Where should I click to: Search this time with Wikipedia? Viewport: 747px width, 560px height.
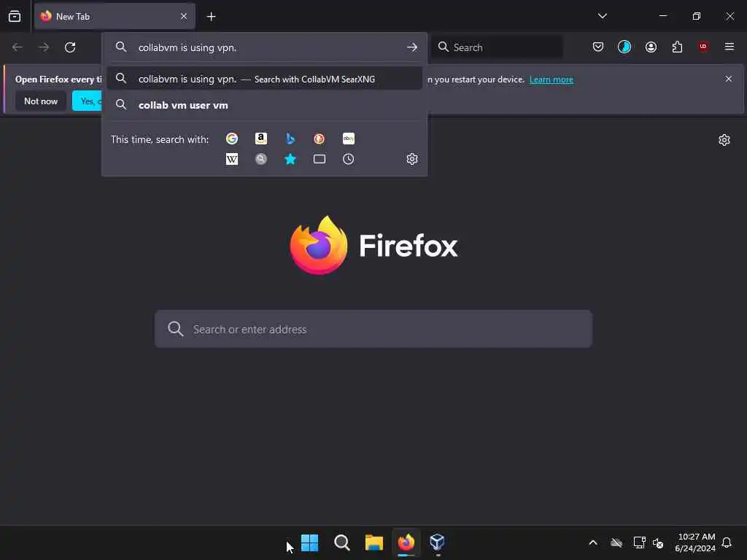tap(232, 159)
